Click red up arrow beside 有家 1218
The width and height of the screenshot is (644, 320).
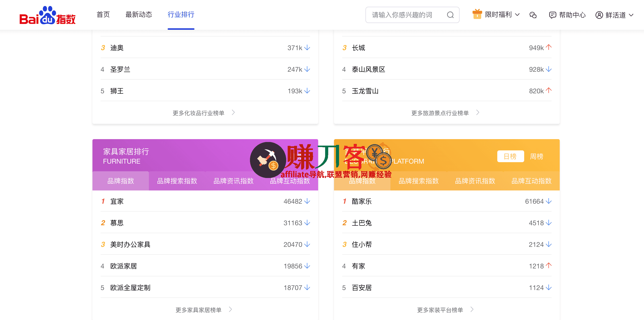(x=548, y=266)
